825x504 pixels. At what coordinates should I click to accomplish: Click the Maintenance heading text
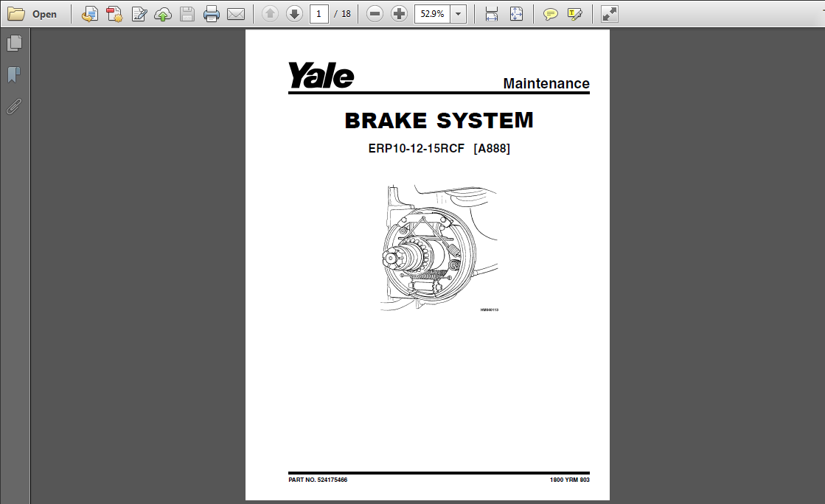546,84
